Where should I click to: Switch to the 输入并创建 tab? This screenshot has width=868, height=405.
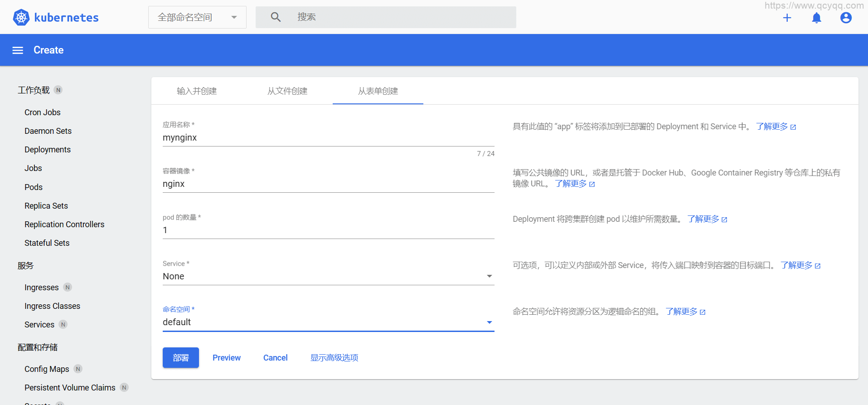tap(197, 91)
